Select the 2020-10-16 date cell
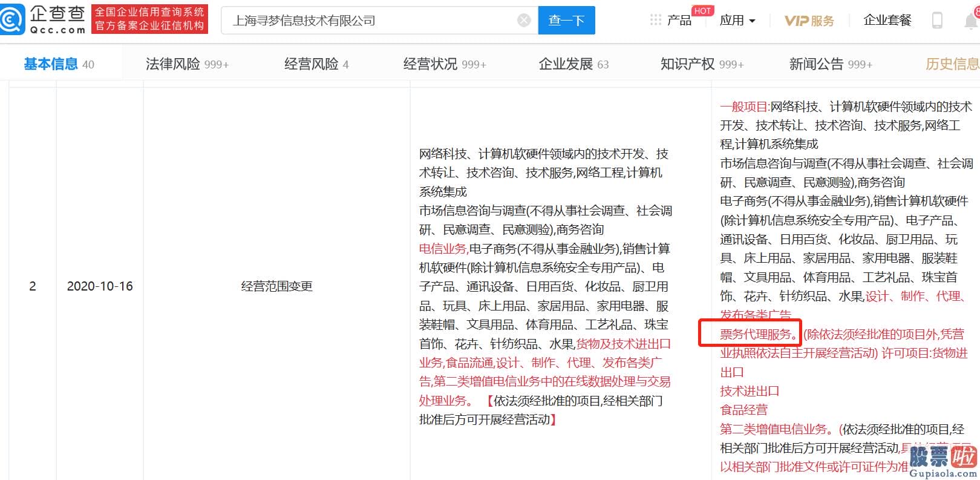980x480 pixels. tap(100, 286)
